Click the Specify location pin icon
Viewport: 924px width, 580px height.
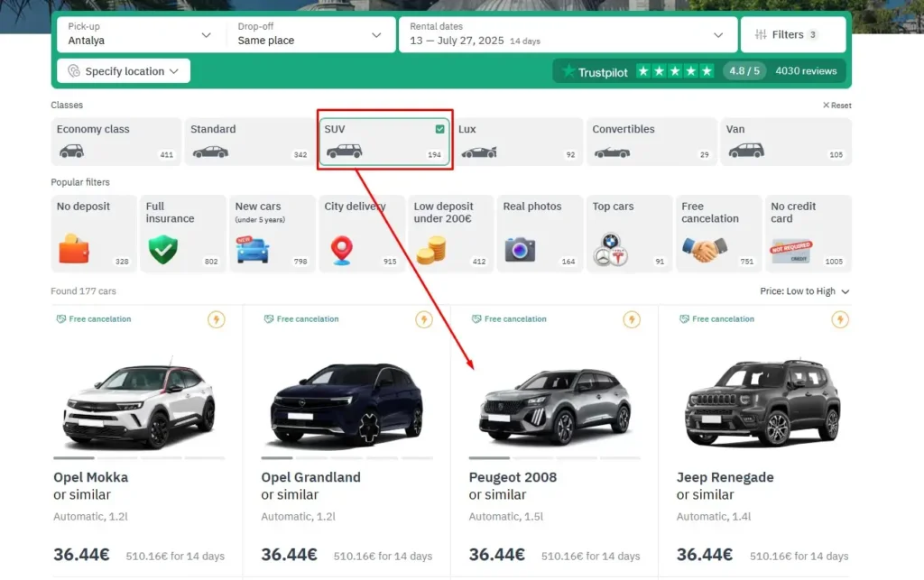74,70
